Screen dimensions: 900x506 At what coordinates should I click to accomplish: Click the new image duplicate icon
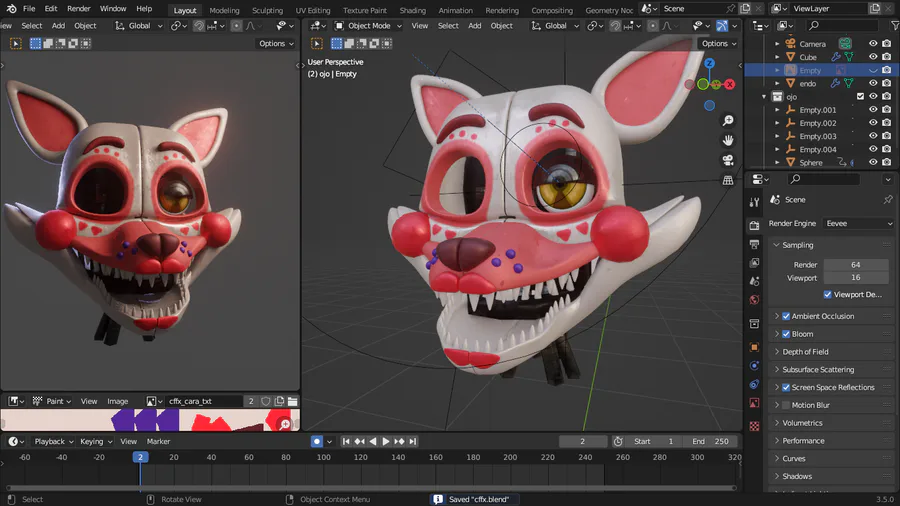280,402
